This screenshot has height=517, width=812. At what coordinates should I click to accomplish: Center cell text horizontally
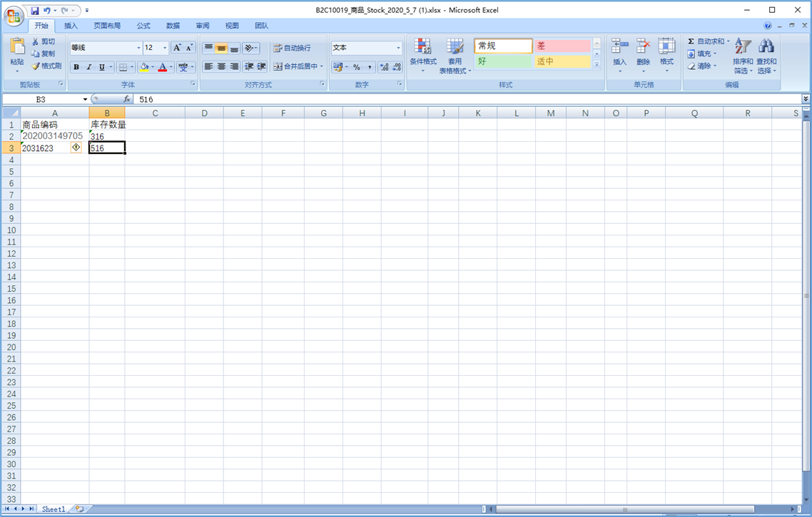221,66
